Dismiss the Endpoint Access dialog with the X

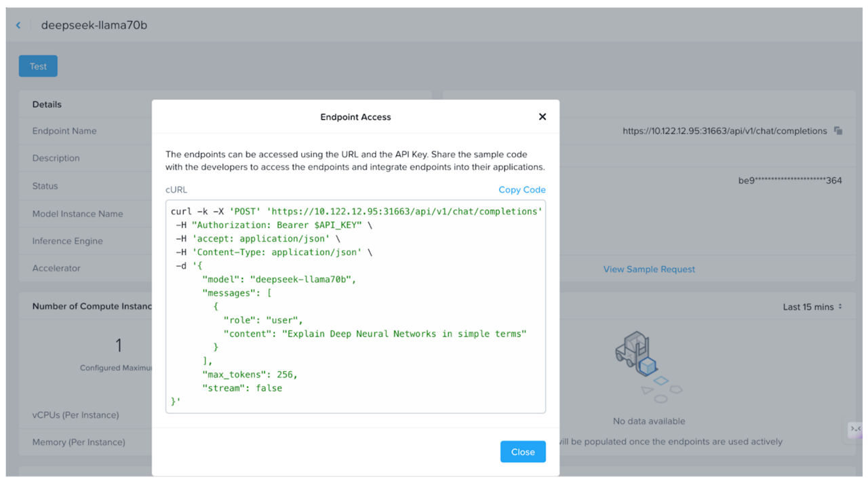(542, 116)
